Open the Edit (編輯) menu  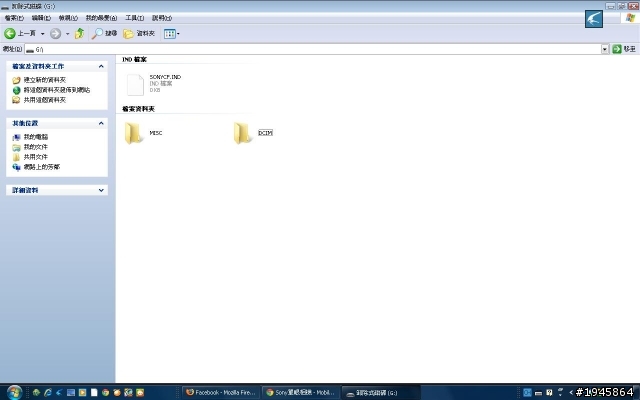pos(41,18)
